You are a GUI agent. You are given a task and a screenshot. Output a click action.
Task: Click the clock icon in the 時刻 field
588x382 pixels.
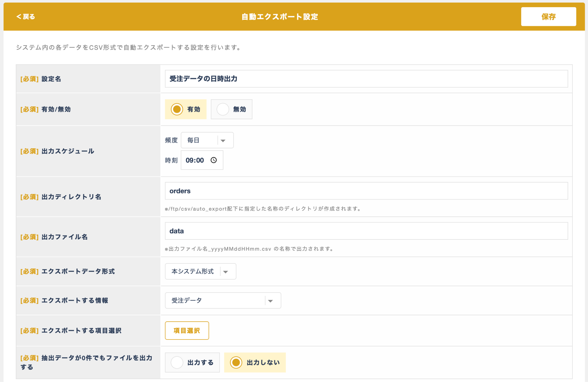214,160
